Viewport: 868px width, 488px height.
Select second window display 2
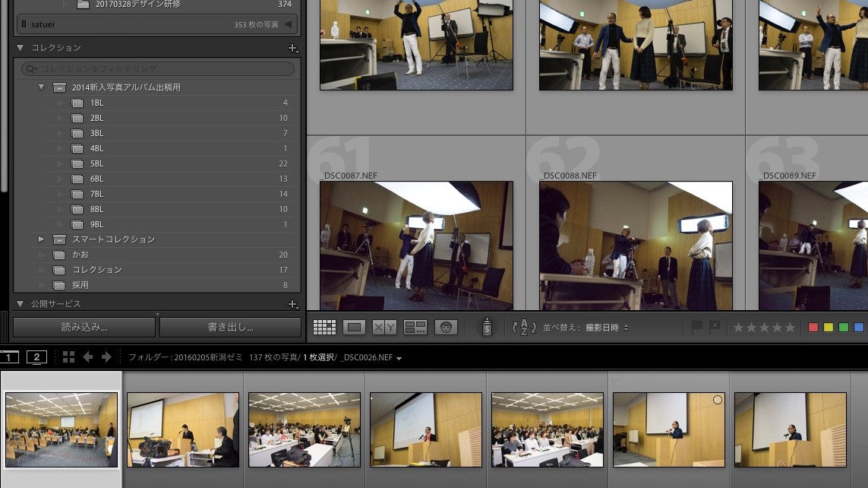click(x=36, y=357)
